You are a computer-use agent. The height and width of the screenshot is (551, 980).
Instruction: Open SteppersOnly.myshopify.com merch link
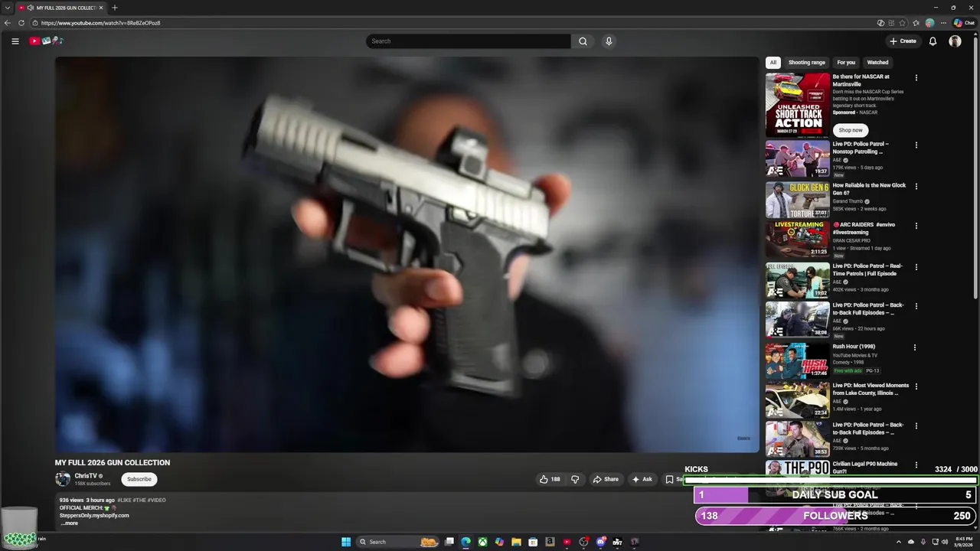click(94, 515)
